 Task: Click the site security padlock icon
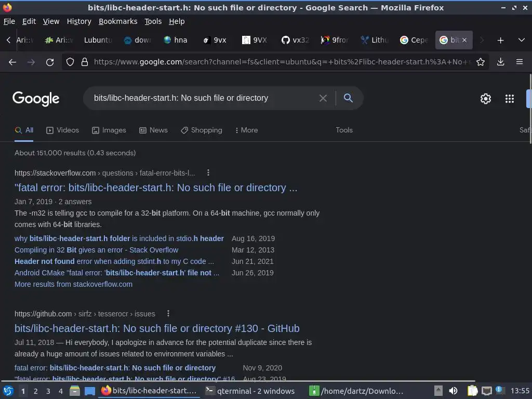(x=85, y=62)
